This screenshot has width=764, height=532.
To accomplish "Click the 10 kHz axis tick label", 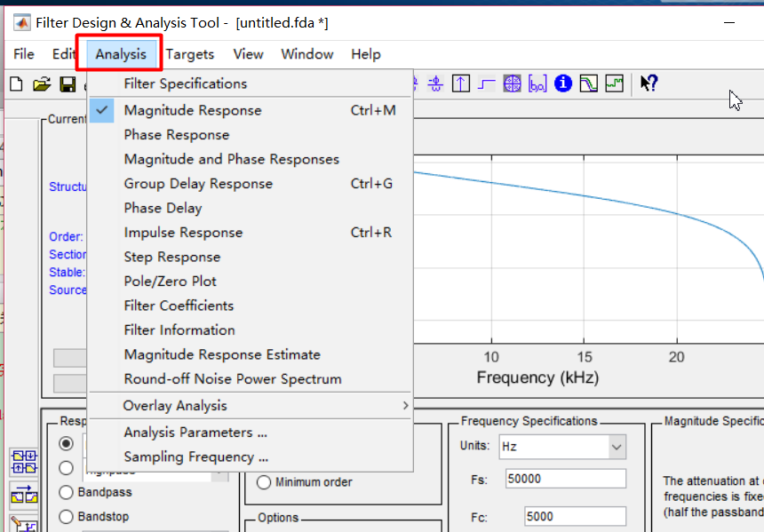I will tap(491, 357).
